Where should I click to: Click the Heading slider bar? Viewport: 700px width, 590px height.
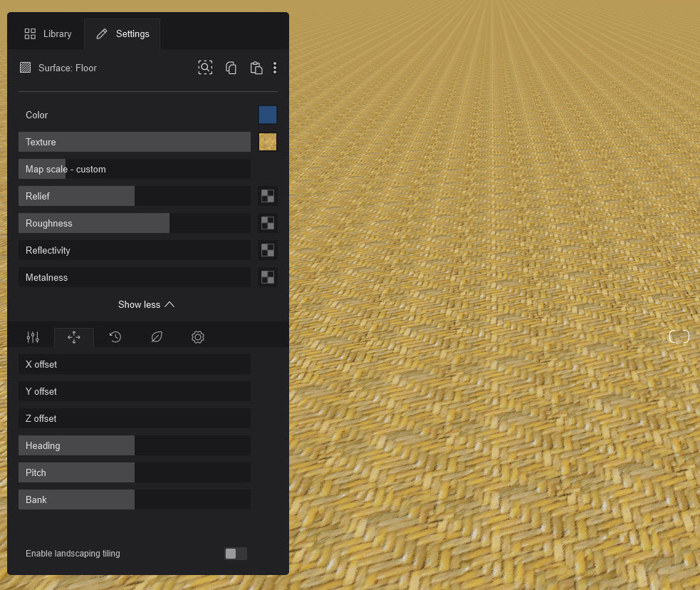(x=135, y=445)
